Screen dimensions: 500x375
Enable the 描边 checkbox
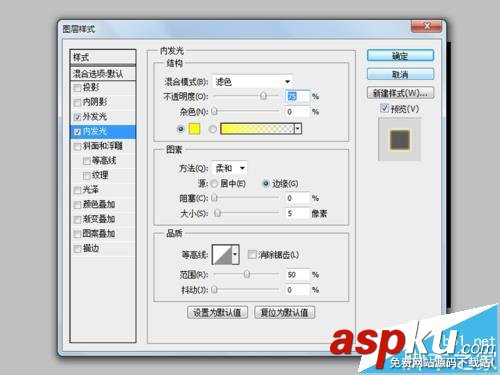77,249
